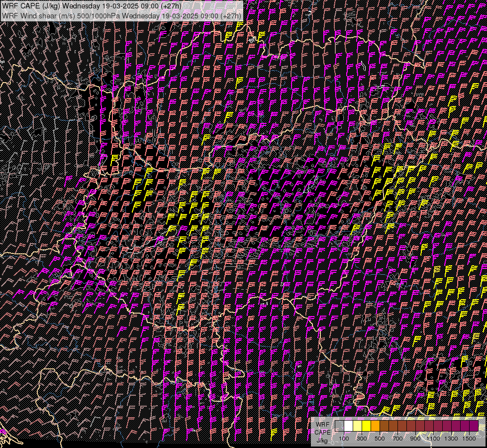
Task: Click the WRF CAPE title line
Action: click(x=92, y=6)
